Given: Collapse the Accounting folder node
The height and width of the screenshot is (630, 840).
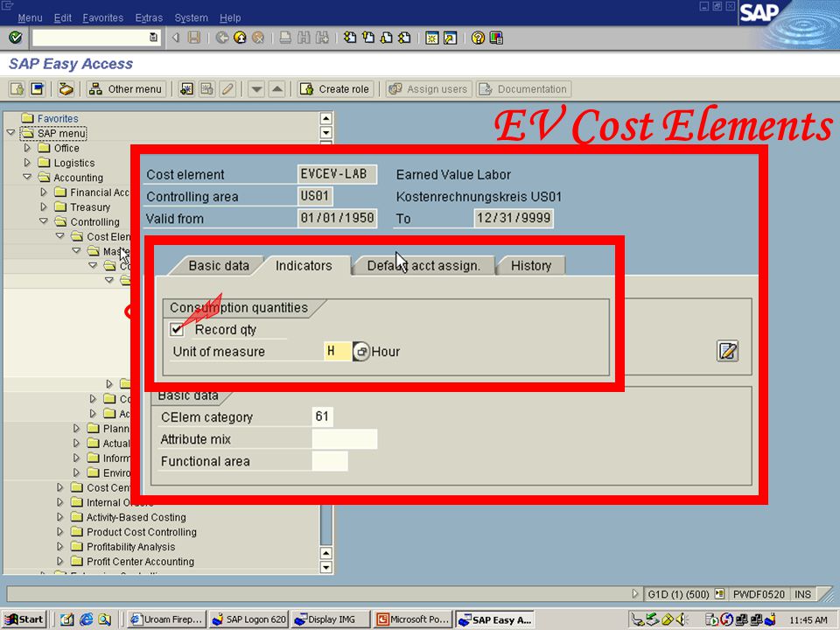Looking at the screenshot, I should pos(27,177).
